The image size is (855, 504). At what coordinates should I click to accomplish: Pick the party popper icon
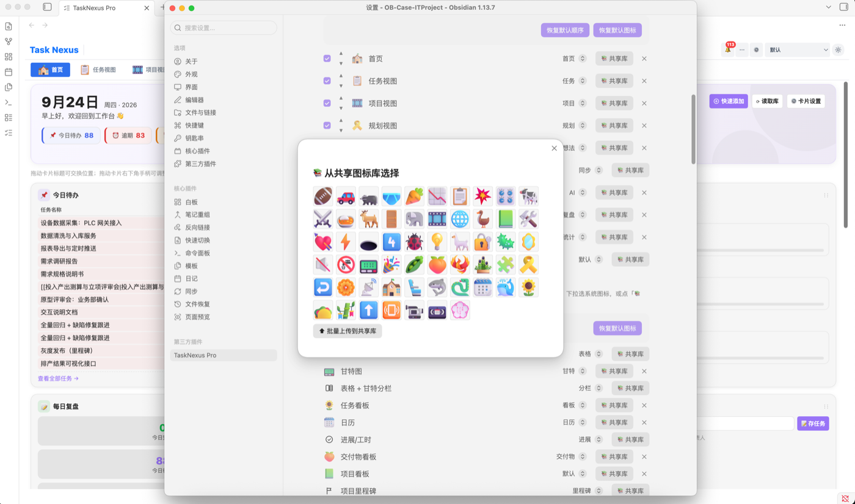[391, 265]
